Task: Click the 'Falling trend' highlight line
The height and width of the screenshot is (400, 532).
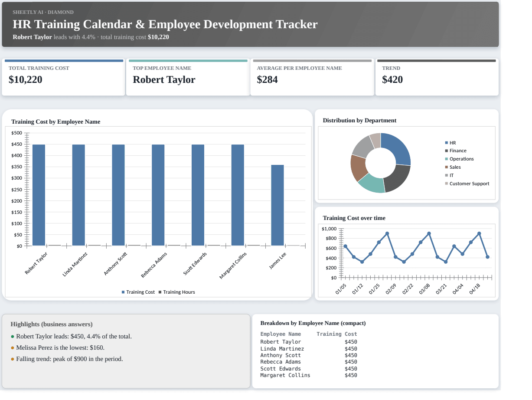Action: point(67,359)
